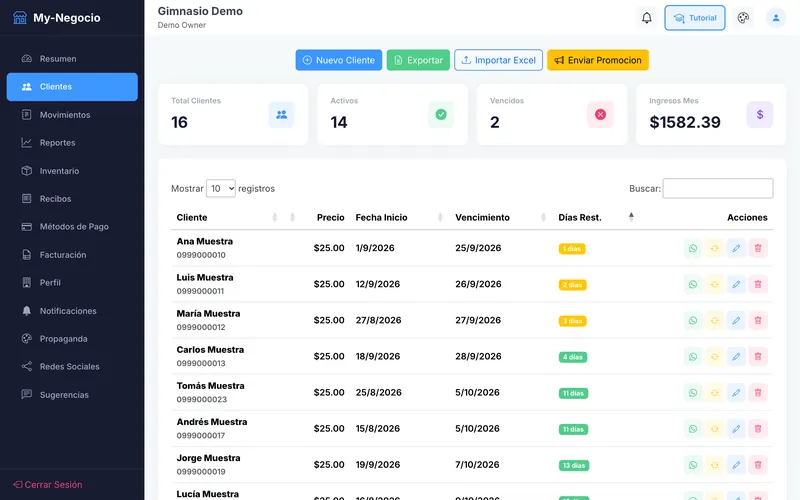The height and width of the screenshot is (500, 800).
Task: Send WhatsApp message to Ana Muestra
Action: pos(693,248)
